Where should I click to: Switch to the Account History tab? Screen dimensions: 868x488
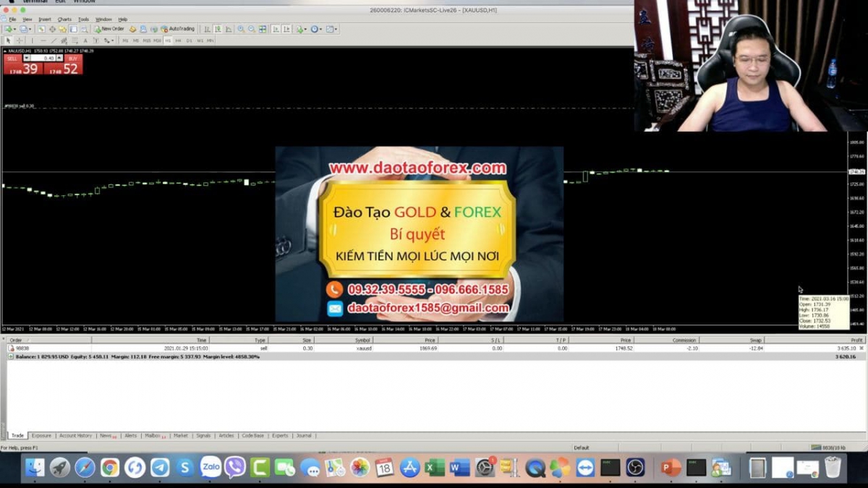(75, 435)
